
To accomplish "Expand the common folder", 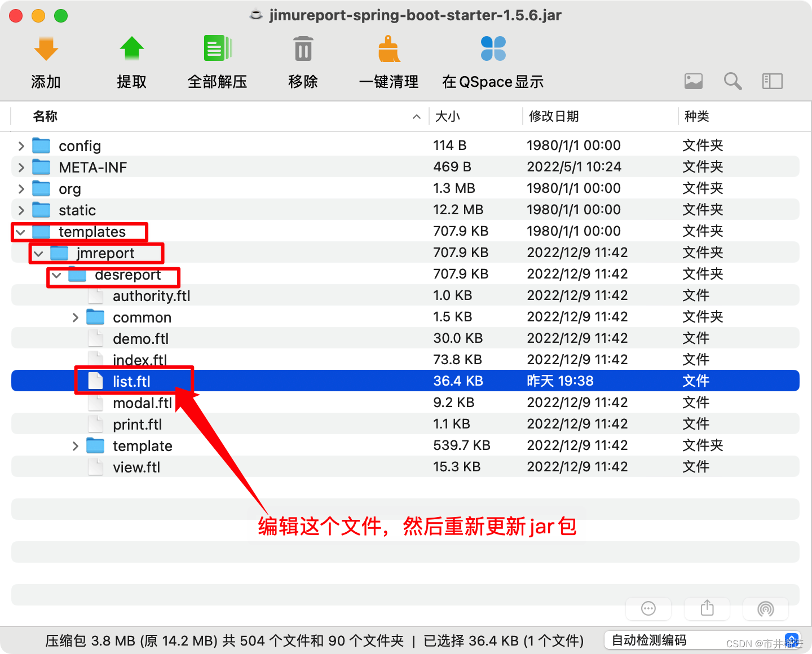I will click(x=75, y=317).
